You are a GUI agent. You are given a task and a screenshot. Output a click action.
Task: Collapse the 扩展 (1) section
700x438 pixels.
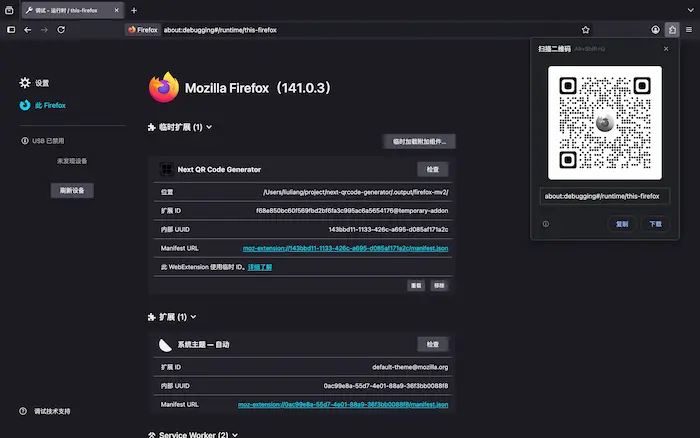tap(172, 317)
